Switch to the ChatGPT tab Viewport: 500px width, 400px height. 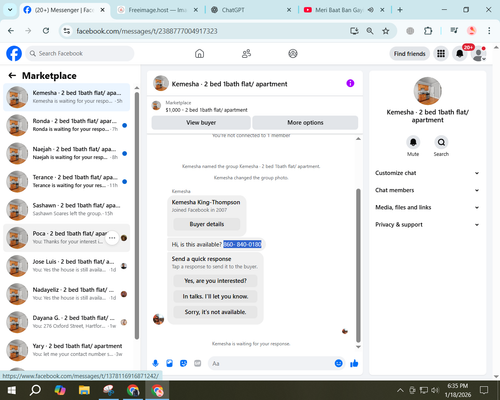252,10
